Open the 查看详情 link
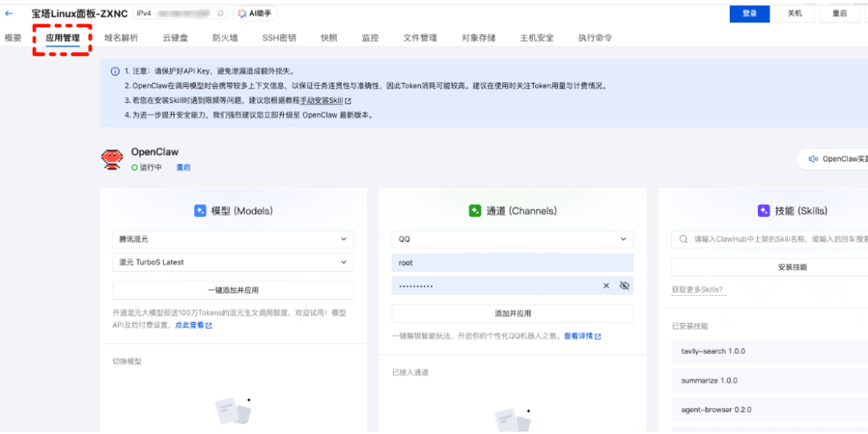This screenshot has height=434, width=868. click(579, 336)
